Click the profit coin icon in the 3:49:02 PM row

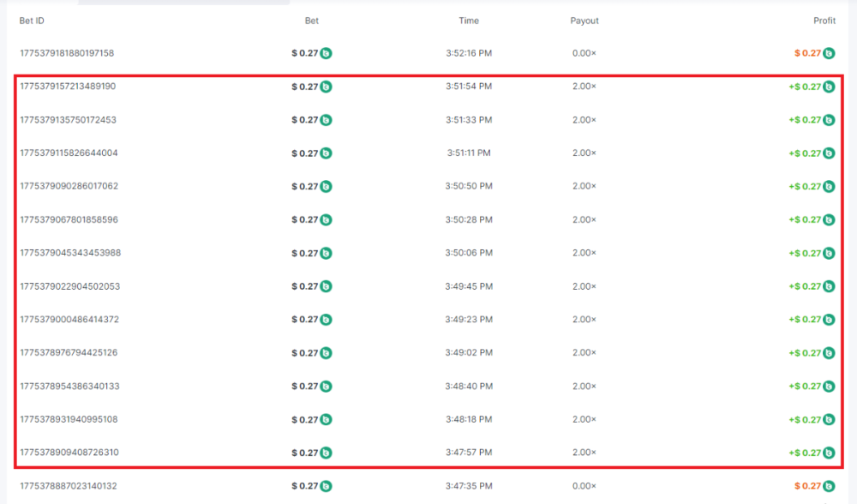click(x=829, y=353)
